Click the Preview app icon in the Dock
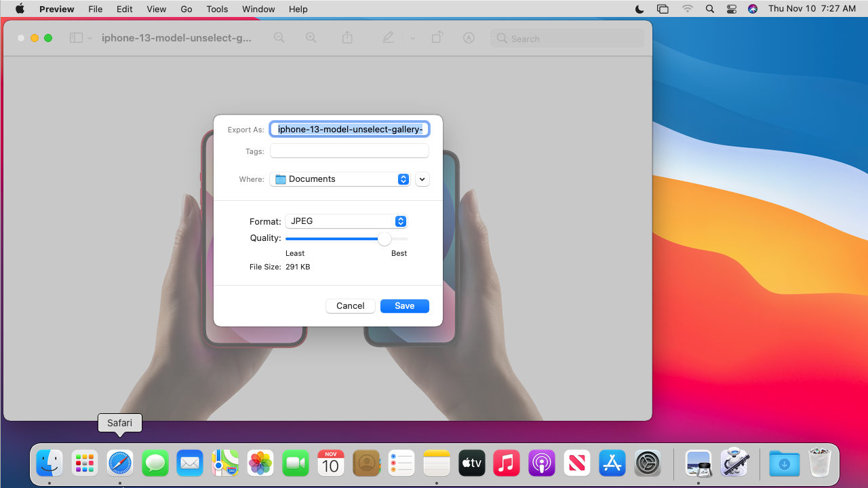Screen dimensions: 868x488 click(x=698, y=463)
